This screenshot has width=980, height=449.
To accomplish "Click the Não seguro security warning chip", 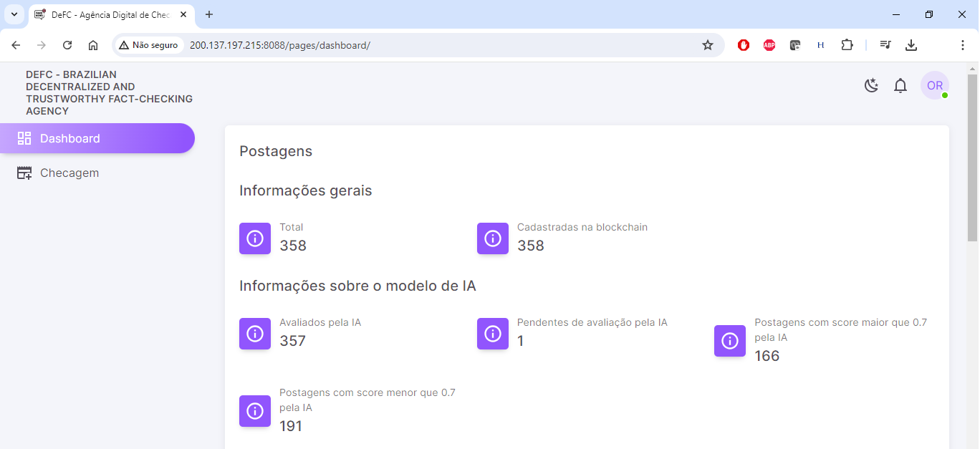I will click(148, 45).
